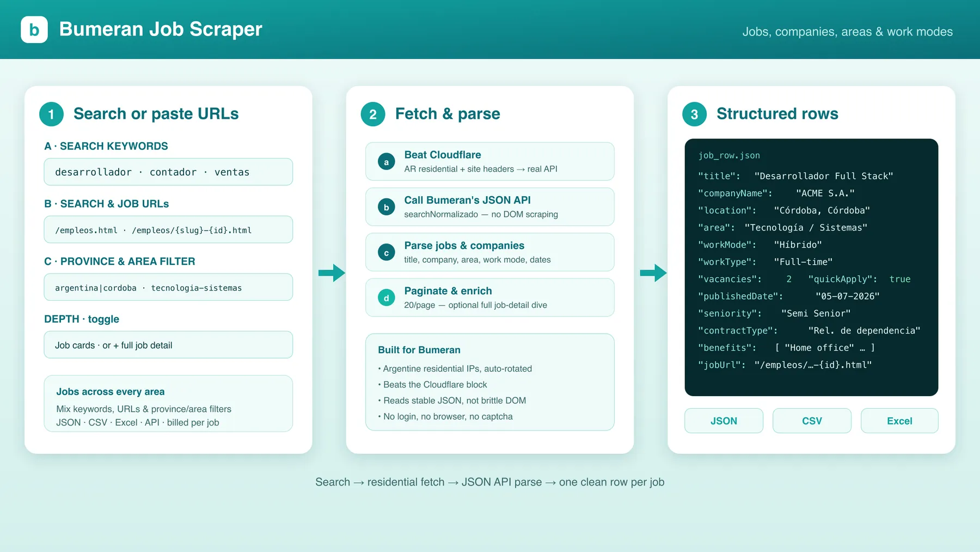Viewport: 980px width, 552px height.
Task: Click the "Híbrido" workMode value
Action: click(x=798, y=245)
